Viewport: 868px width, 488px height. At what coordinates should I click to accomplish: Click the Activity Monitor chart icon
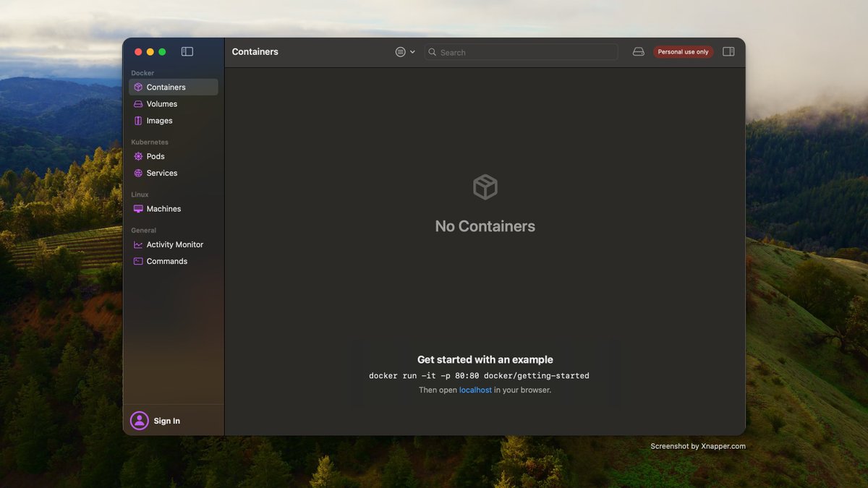(x=138, y=244)
